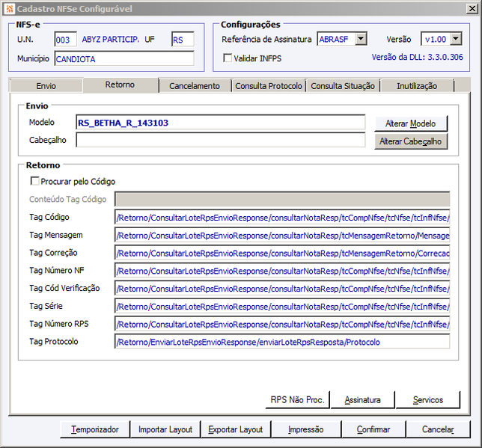Click the application icon in title bar
Screen dimensions: 482x448
(x=10, y=9)
